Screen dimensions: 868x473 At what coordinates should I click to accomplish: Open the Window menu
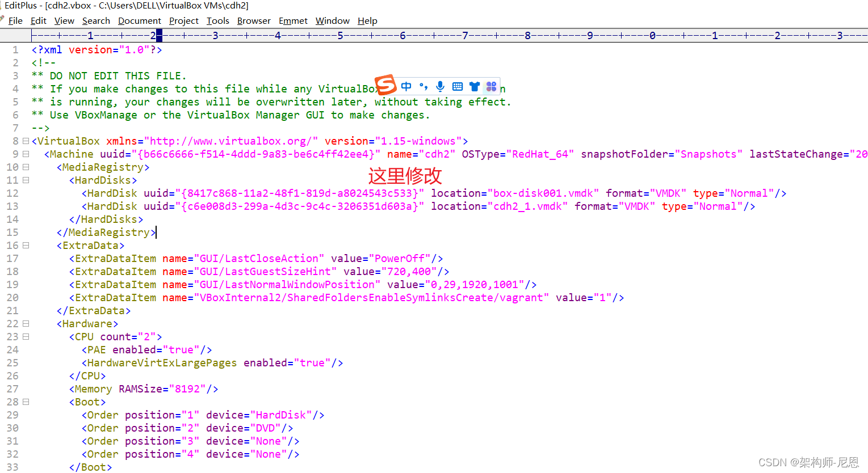click(x=333, y=21)
